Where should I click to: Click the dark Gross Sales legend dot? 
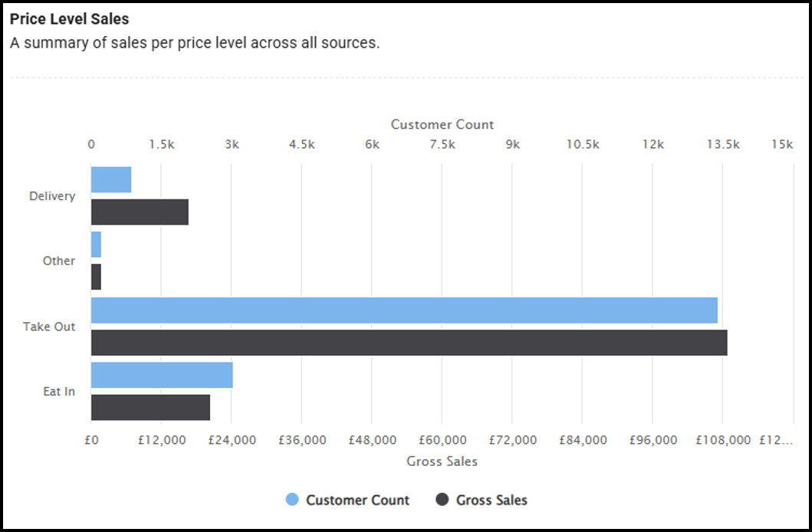[x=442, y=499]
